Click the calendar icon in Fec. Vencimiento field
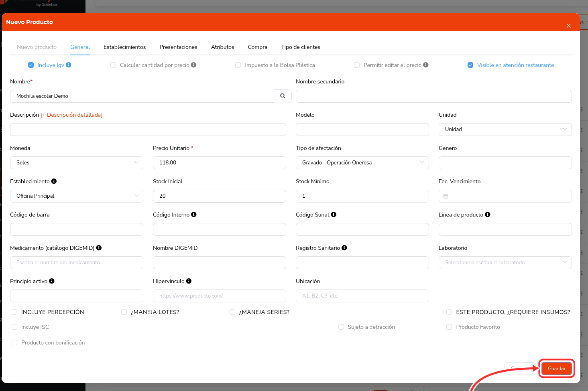588x391 pixels. pyautogui.click(x=446, y=196)
